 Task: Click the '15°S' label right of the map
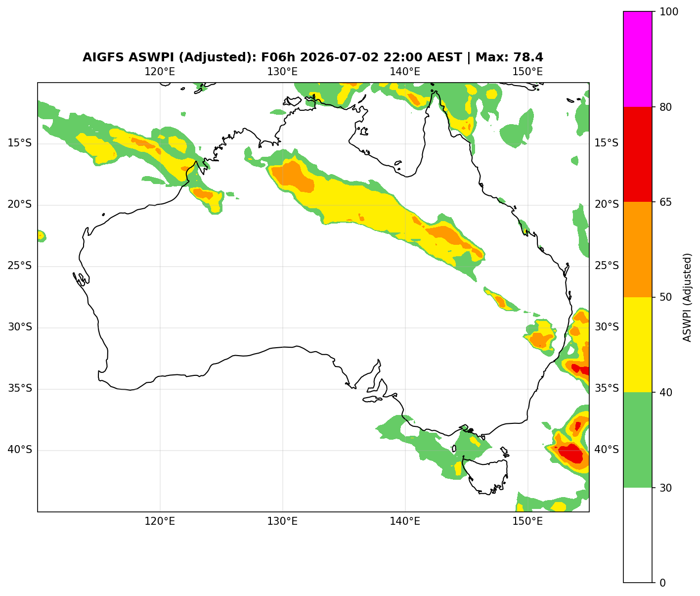pyautogui.click(x=607, y=143)
